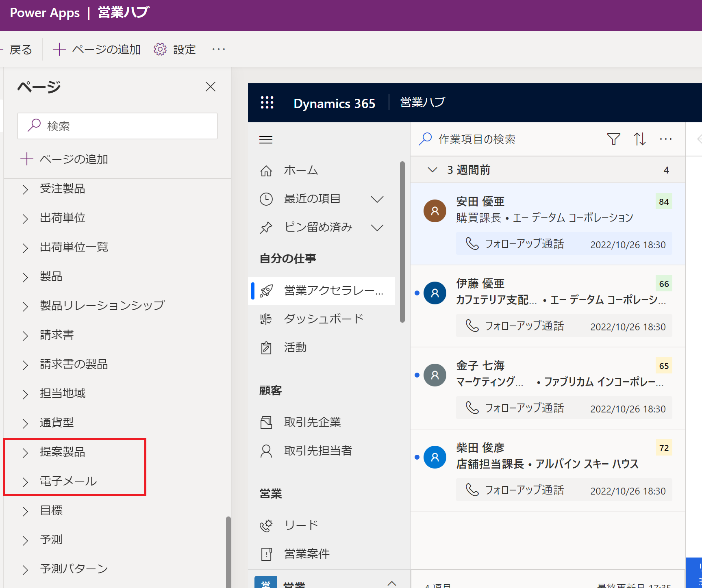Click the リード phone icon

pyautogui.click(x=266, y=525)
